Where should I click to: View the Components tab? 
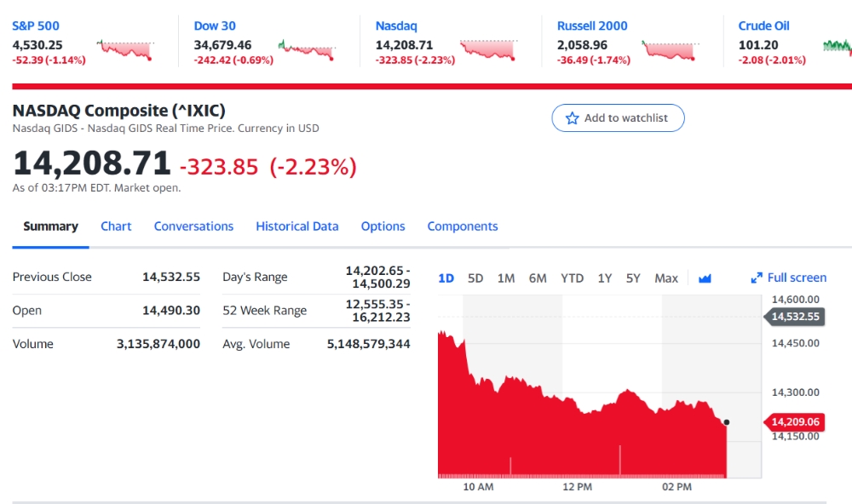[463, 226]
